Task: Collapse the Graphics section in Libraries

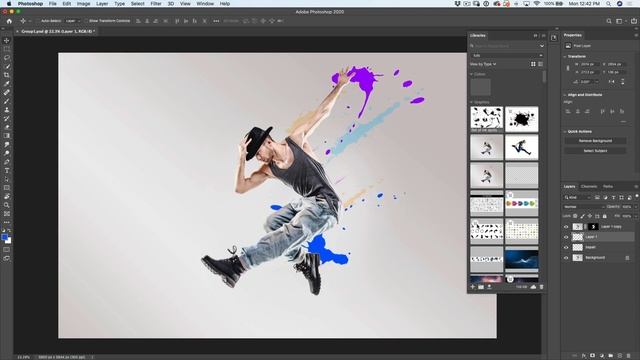Action: coord(471,102)
